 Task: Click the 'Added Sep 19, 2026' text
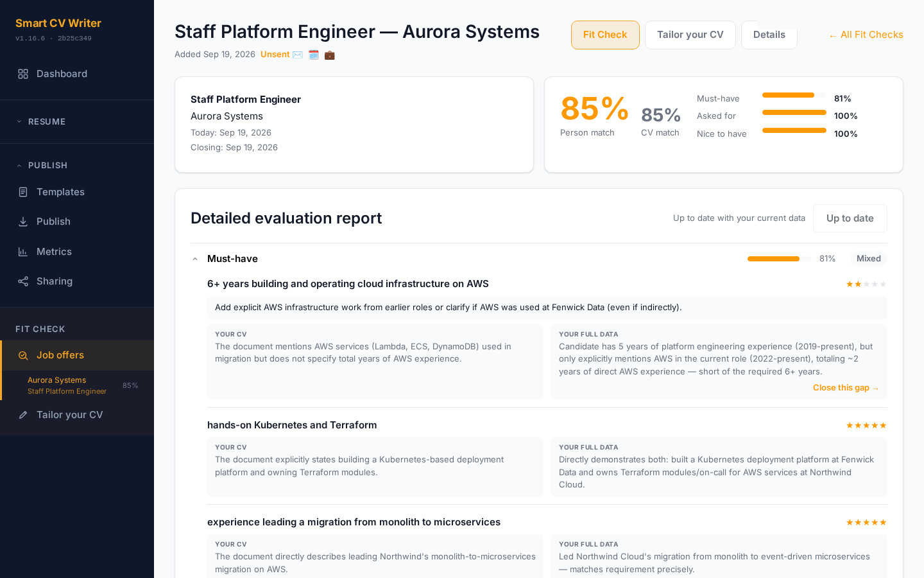(x=215, y=55)
